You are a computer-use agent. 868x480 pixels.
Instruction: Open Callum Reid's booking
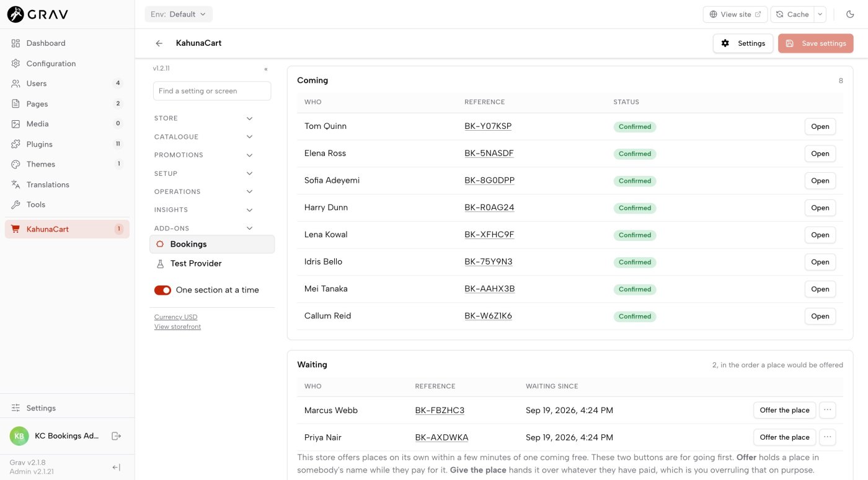point(820,316)
